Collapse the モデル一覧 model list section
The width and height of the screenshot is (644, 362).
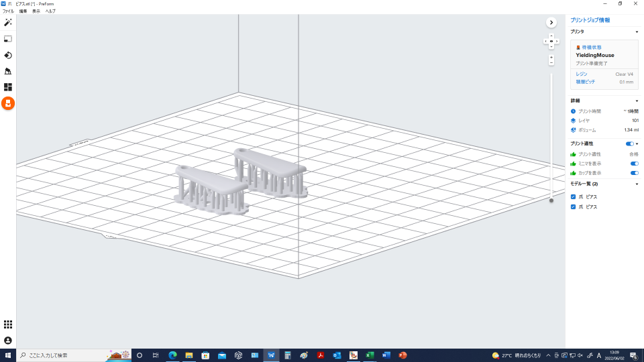[x=637, y=184]
